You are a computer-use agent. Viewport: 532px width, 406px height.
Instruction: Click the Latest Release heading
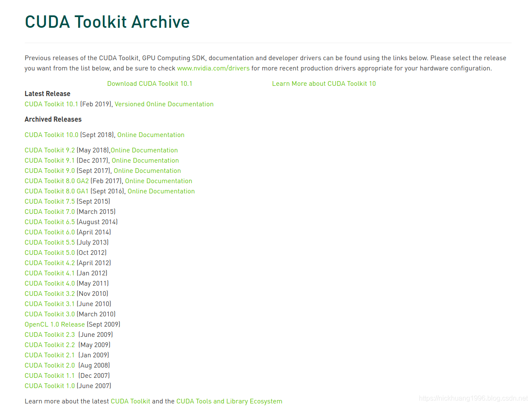tap(47, 94)
